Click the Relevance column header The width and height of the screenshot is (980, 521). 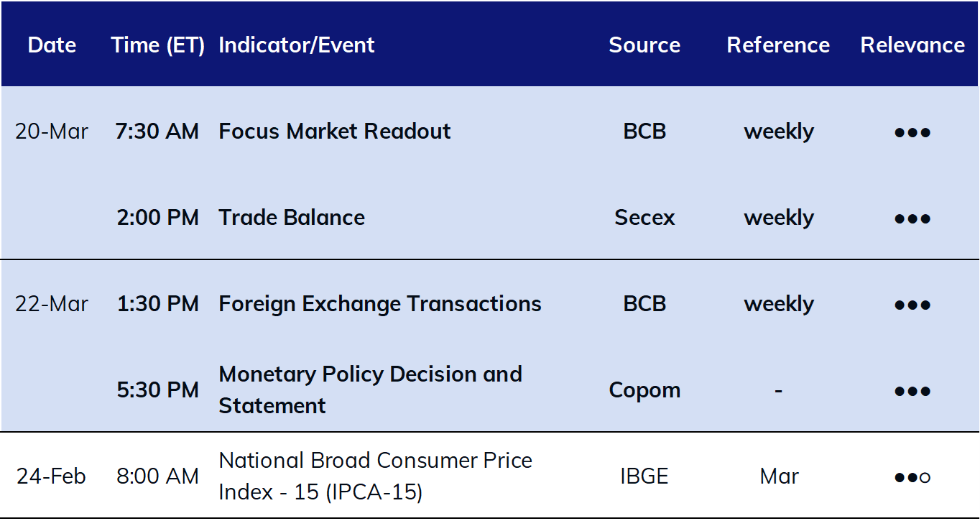[x=912, y=45]
